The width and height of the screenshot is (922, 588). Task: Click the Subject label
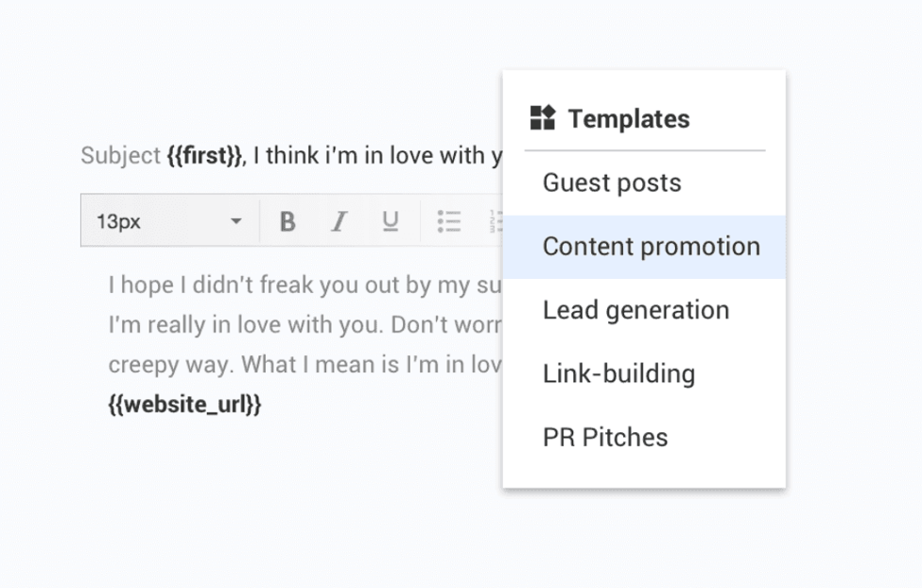(x=120, y=156)
